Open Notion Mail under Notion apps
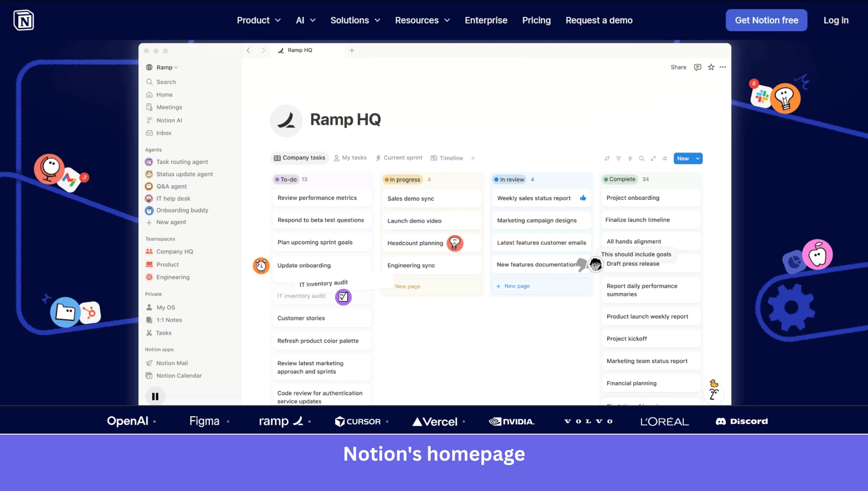 172,363
